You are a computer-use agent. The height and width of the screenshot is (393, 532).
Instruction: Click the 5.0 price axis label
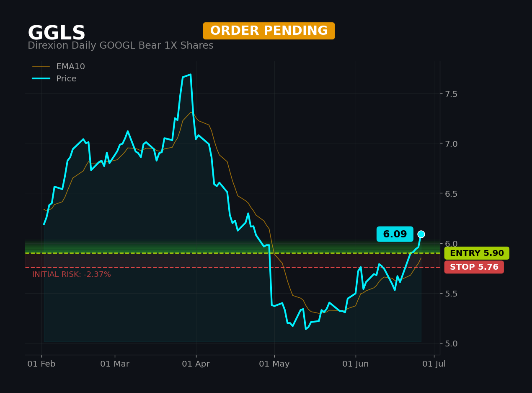point(452,344)
